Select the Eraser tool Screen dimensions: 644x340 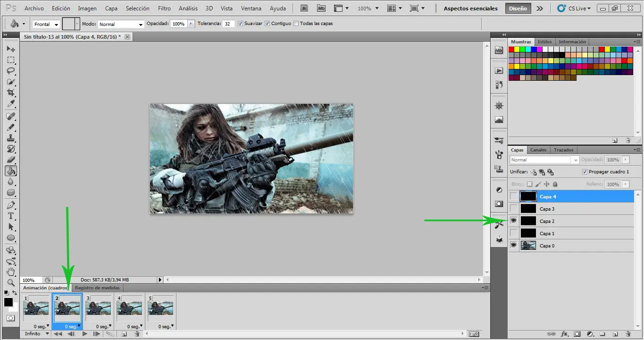pyautogui.click(x=11, y=160)
